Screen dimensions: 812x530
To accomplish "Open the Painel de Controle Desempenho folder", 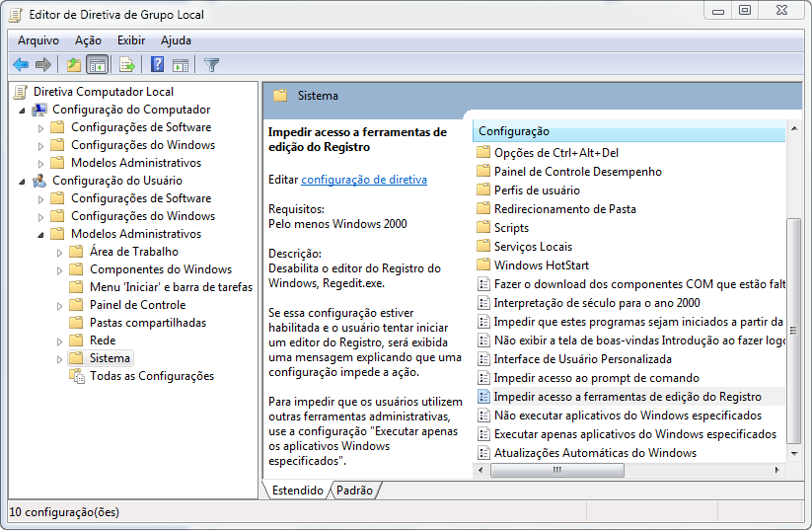I will 578,172.
